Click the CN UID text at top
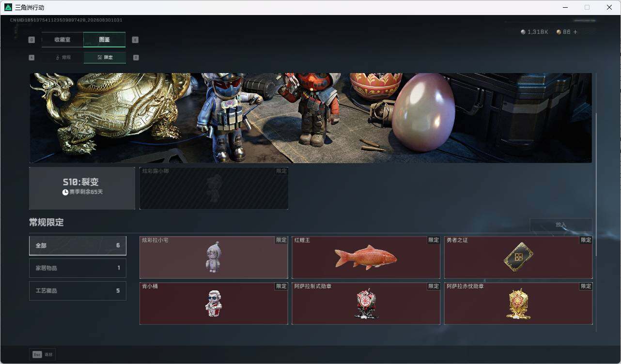 pyautogui.click(x=66, y=20)
